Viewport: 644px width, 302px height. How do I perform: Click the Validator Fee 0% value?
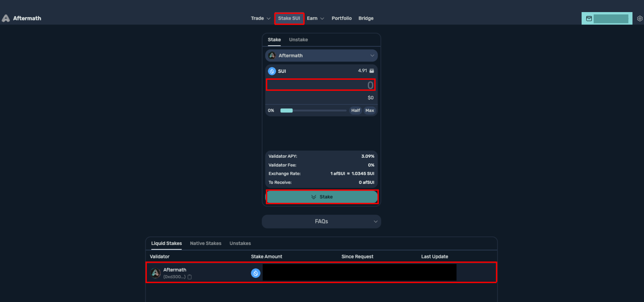click(x=371, y=165)
